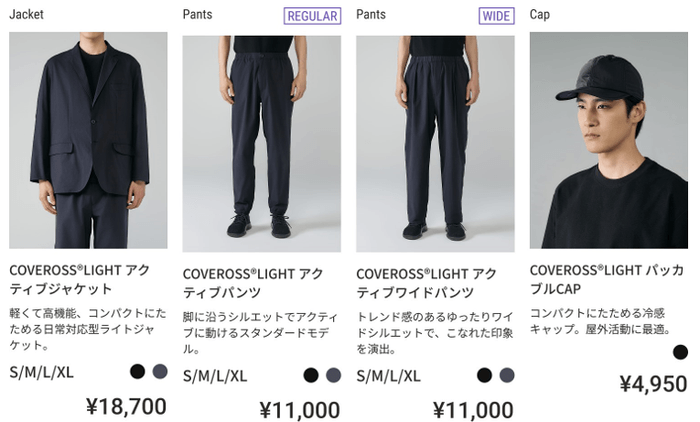
Task: Choose black swatch for regular Active Pants
Action: (311, 375)
